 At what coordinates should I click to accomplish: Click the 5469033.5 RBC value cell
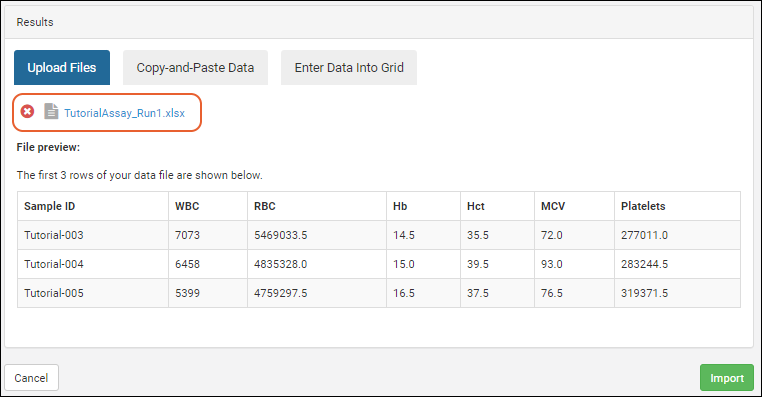317,235
